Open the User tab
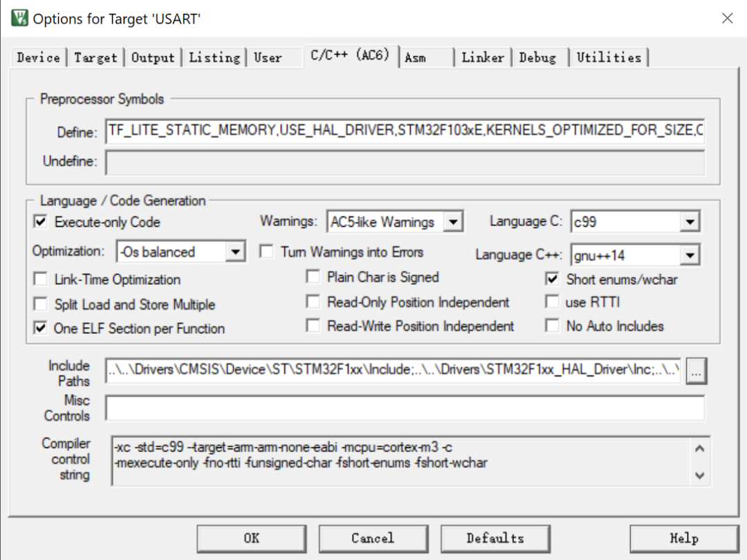 point(268,57)
